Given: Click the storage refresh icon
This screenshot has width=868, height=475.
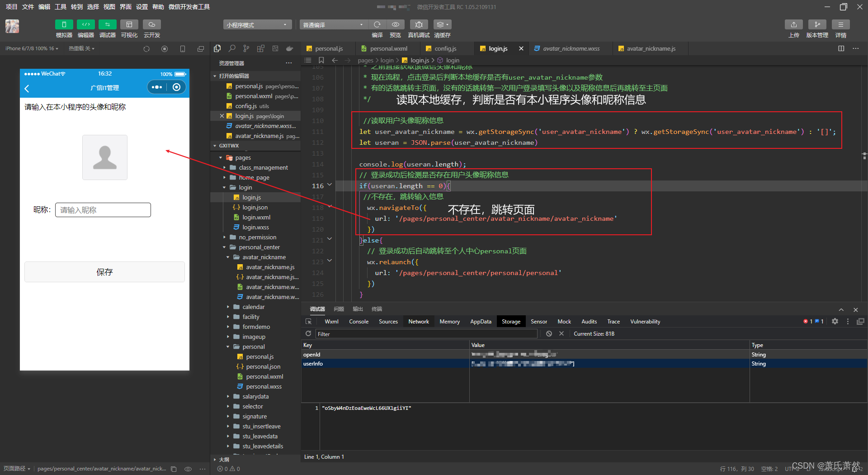Looking at the screenshot, I should click(308, 333).
